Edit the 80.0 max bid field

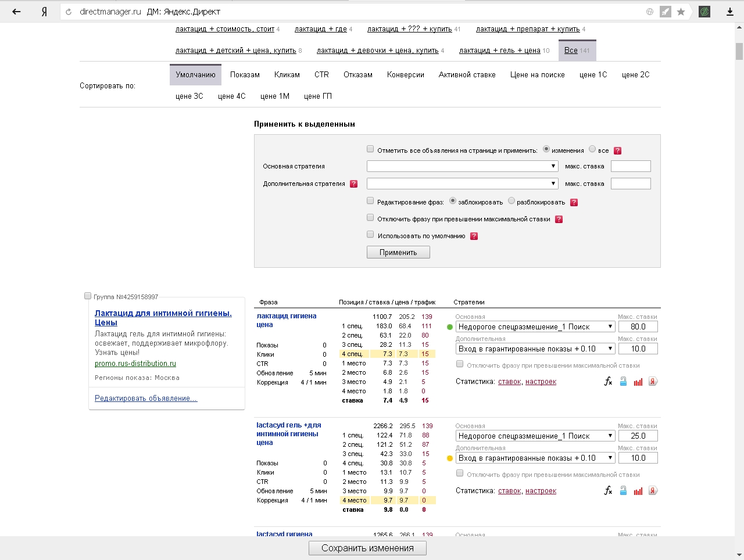(x=638, y=326)
